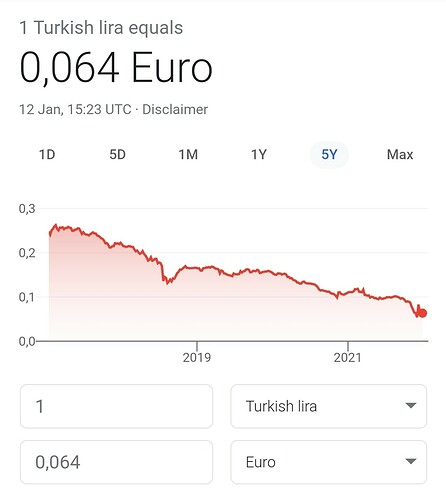Screen dimensions: 446x500
Task: Click the 0,3 gridline label
Action: [x=27, y=209]
